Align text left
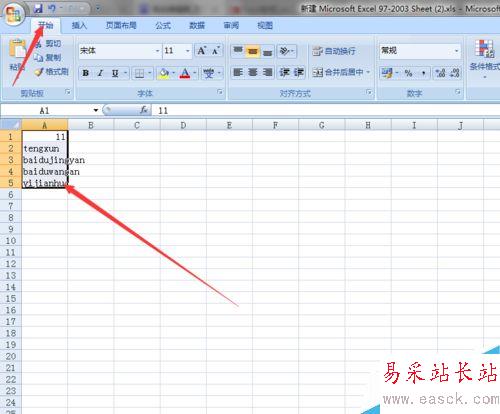 point(238,72)
